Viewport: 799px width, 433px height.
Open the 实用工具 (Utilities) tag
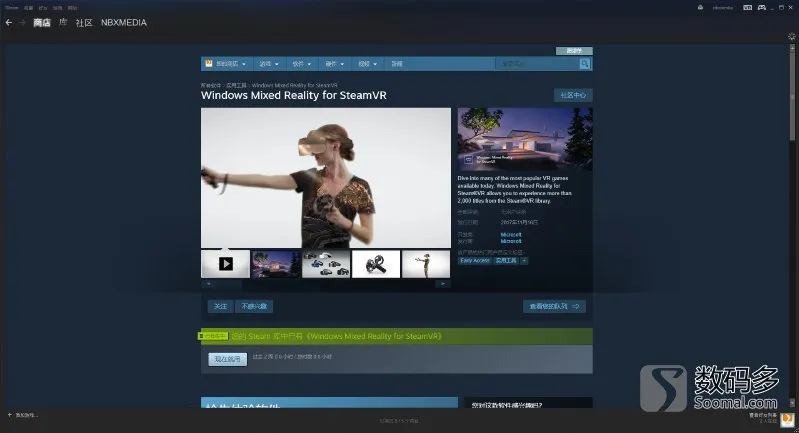tap(506, 260)
